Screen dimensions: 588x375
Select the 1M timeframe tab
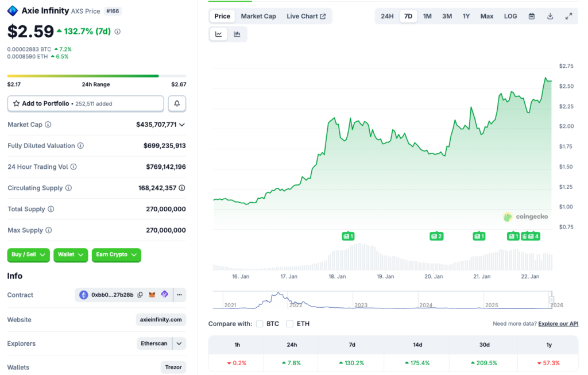click(427, 16)
